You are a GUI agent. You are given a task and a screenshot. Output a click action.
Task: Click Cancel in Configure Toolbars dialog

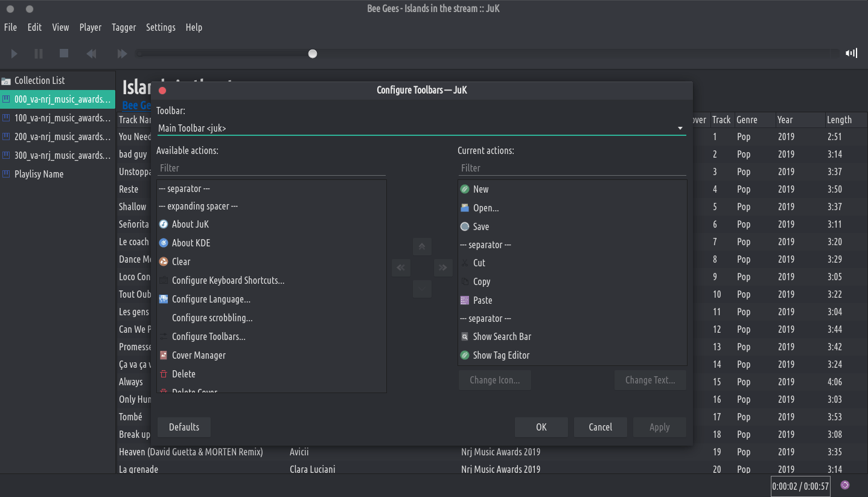601,427
